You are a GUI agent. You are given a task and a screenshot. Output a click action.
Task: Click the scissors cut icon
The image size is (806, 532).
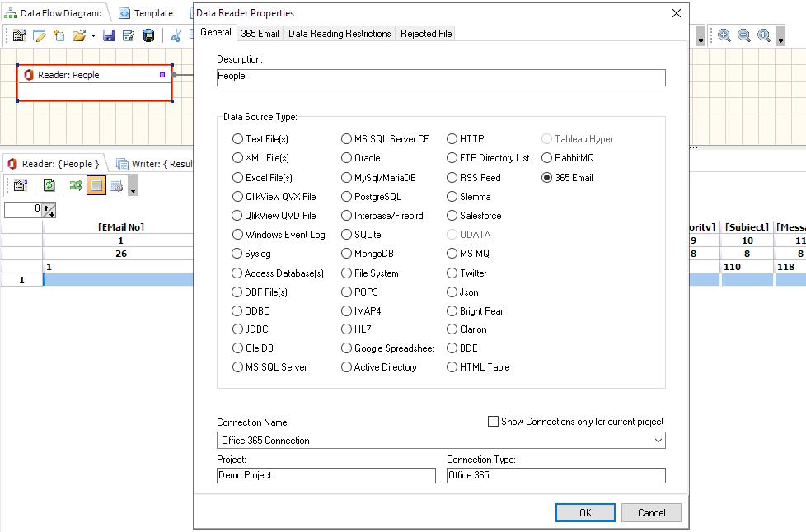pos(176,35)
